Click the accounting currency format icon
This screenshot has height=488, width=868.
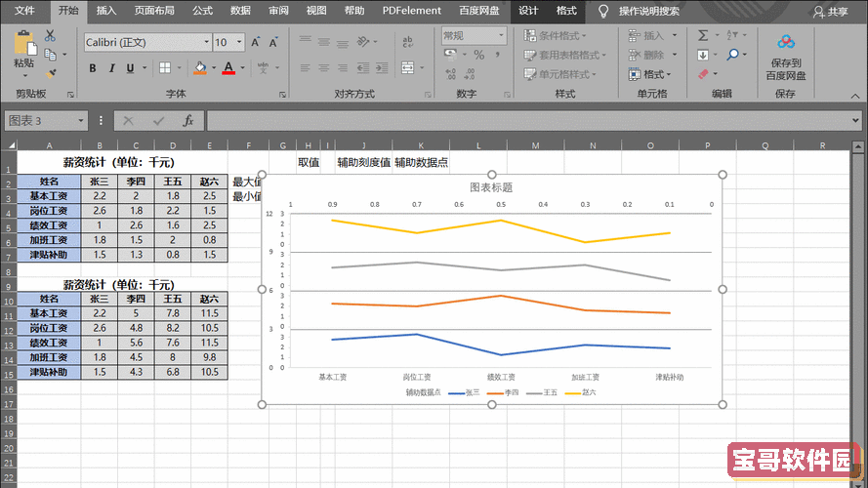pyautogui.click(x=451, y=55)
